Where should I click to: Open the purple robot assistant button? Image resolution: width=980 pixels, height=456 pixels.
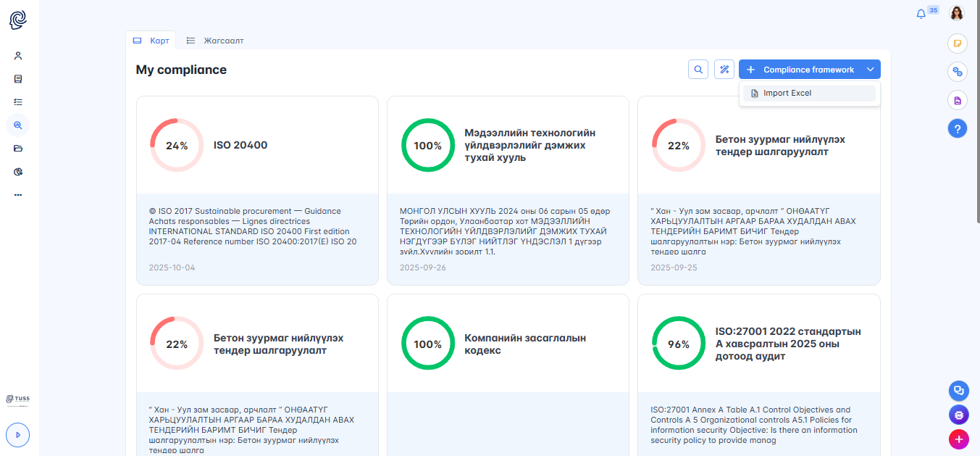958,415
